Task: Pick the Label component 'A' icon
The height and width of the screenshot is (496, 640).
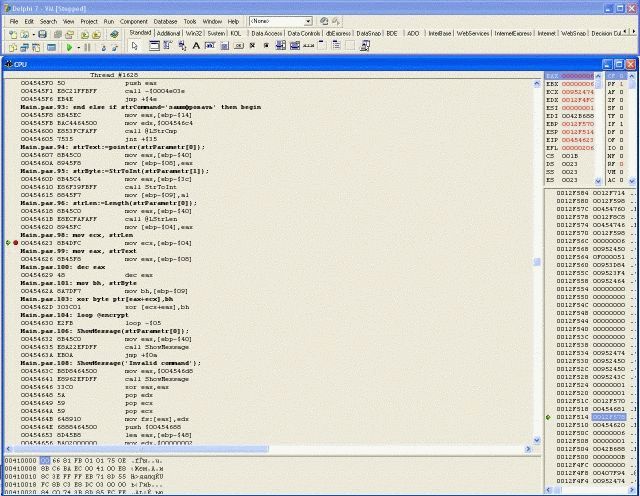Action: click(x=196, y=46)
